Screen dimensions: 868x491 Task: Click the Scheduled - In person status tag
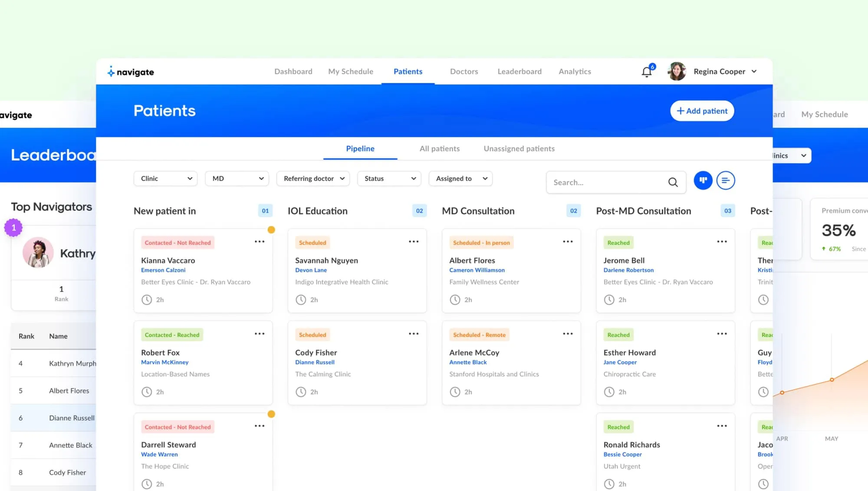coord(481,243)
